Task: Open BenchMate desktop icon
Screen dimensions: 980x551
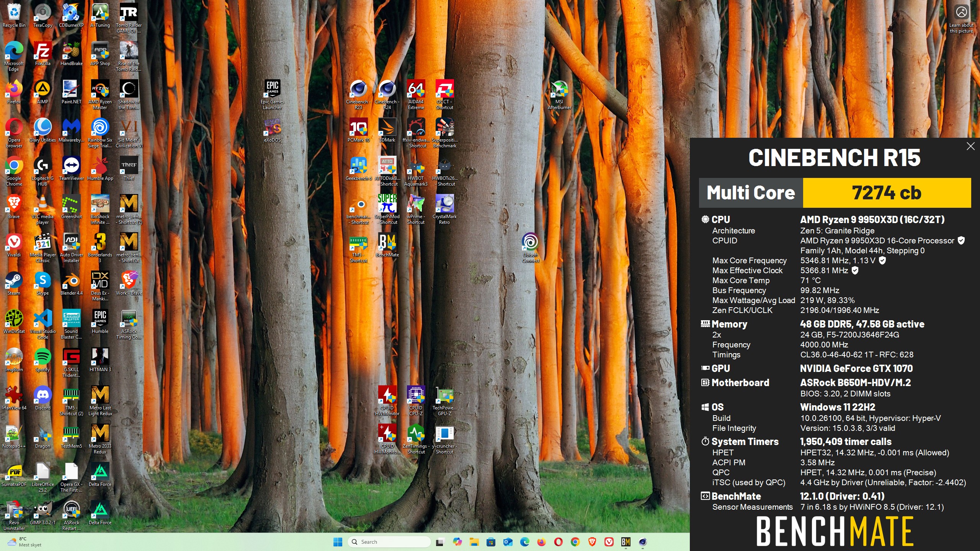Action: point(387,245)
